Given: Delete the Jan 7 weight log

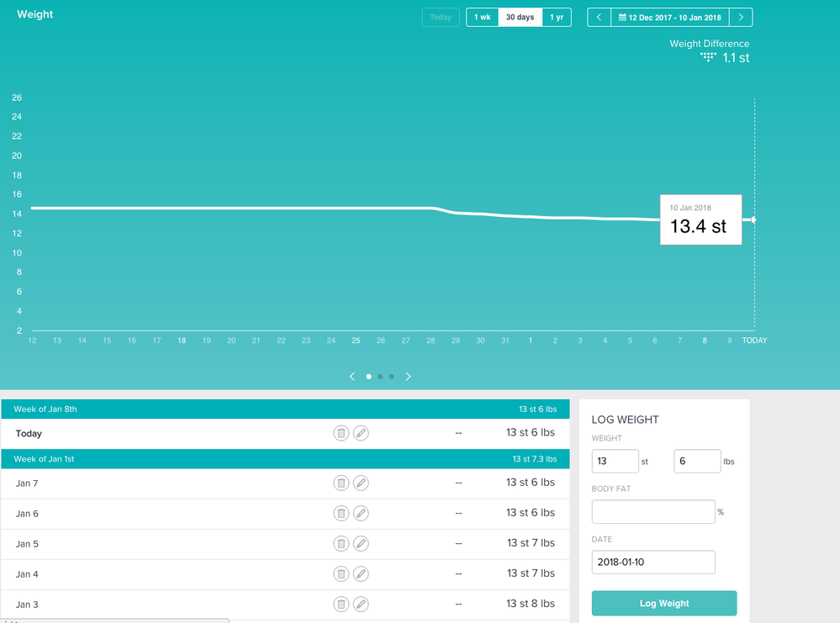Looking at the screenshot, I should (341, 483).
